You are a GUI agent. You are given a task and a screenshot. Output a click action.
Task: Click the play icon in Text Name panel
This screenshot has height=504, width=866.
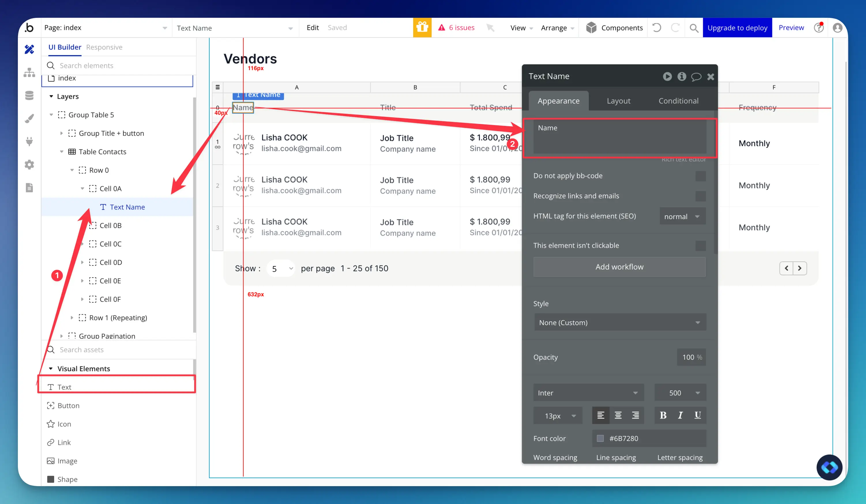[667, 76]
